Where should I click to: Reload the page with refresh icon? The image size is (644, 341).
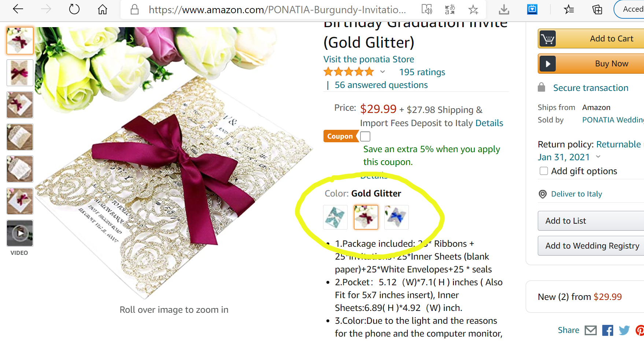[74, 9]
